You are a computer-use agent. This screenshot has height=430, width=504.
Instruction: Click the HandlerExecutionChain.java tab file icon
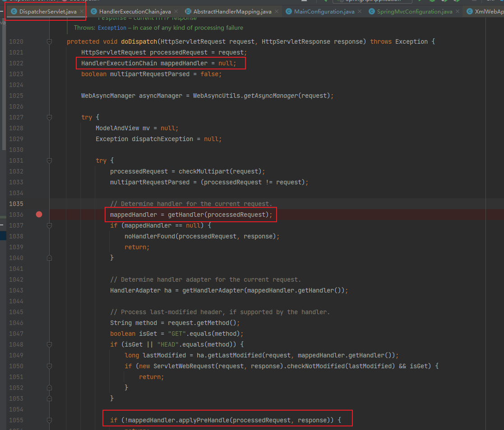pos(94,12)
